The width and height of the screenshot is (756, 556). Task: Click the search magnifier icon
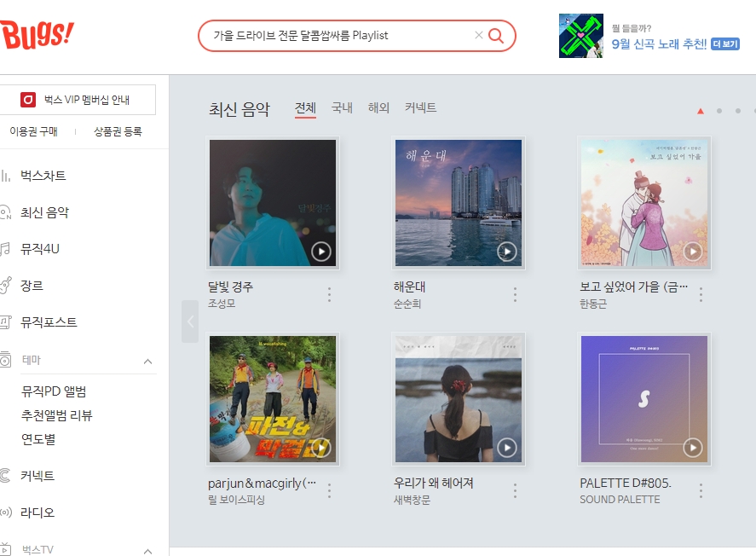coord(496,35)
